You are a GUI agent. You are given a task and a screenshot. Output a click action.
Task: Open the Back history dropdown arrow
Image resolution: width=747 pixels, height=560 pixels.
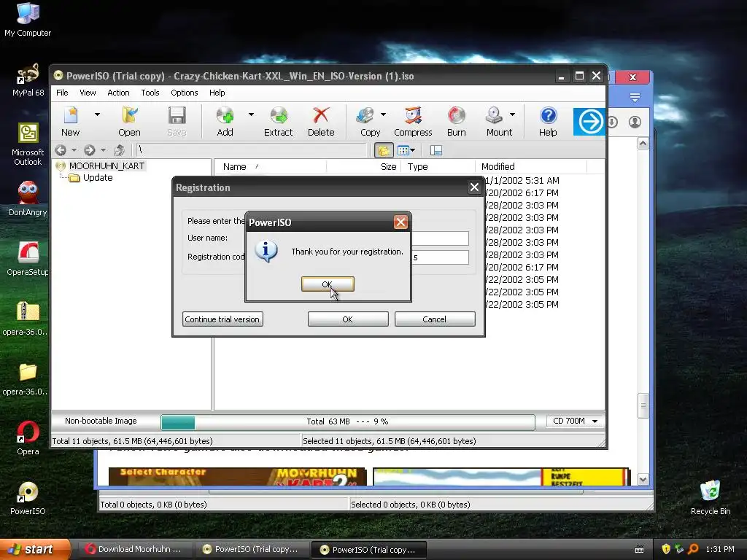(74, 150)
